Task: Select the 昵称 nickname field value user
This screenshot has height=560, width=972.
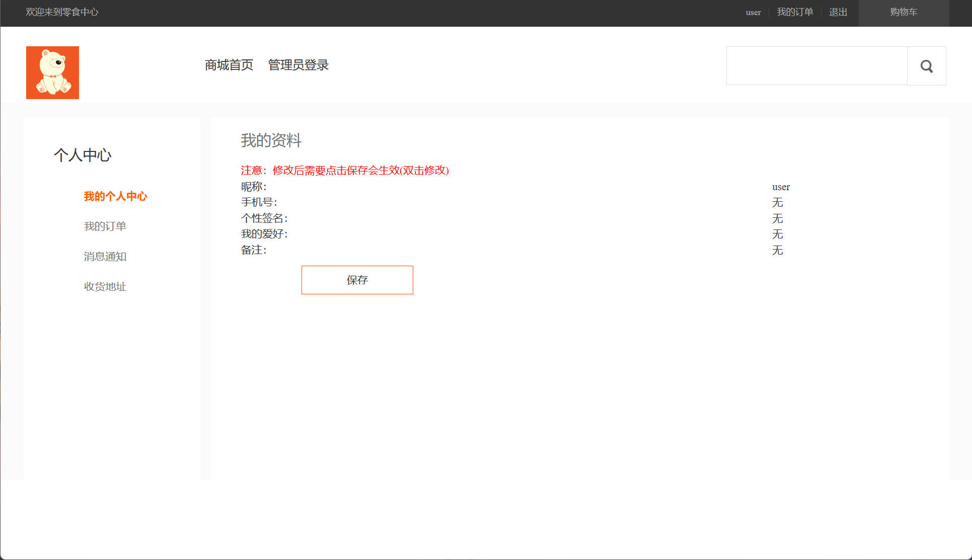Action: [x=781, y=187]
